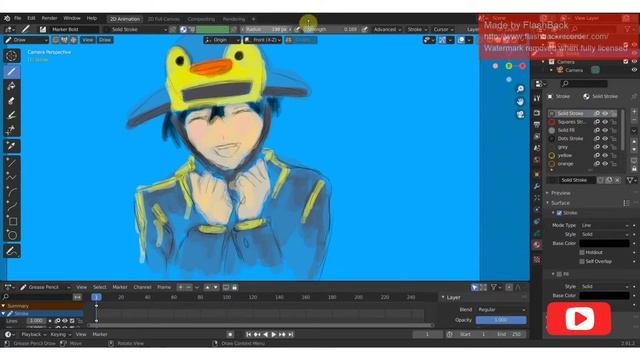640x360 pixels.
Task: Hide the yellow material
Action: coord(605,156)
